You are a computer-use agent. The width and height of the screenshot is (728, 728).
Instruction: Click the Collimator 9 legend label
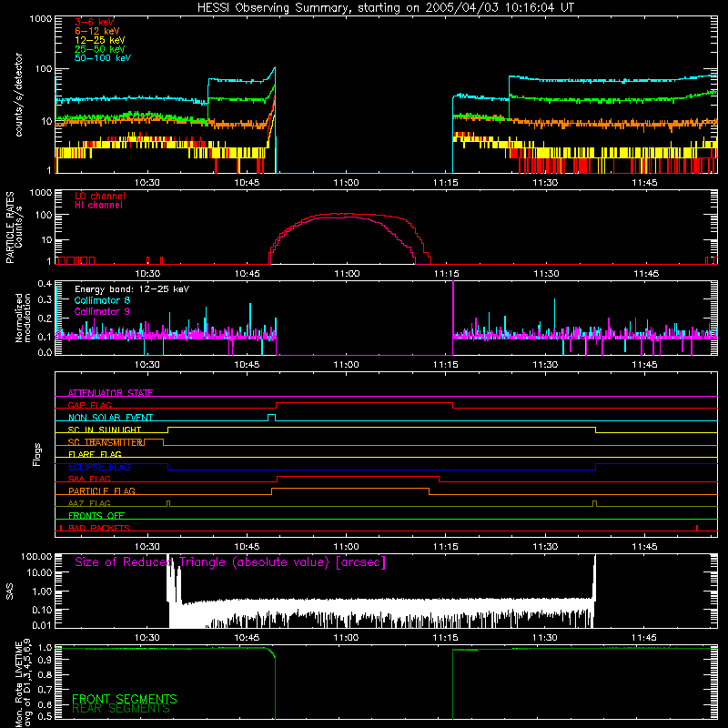pyautogui.click(x=102, y=311)
